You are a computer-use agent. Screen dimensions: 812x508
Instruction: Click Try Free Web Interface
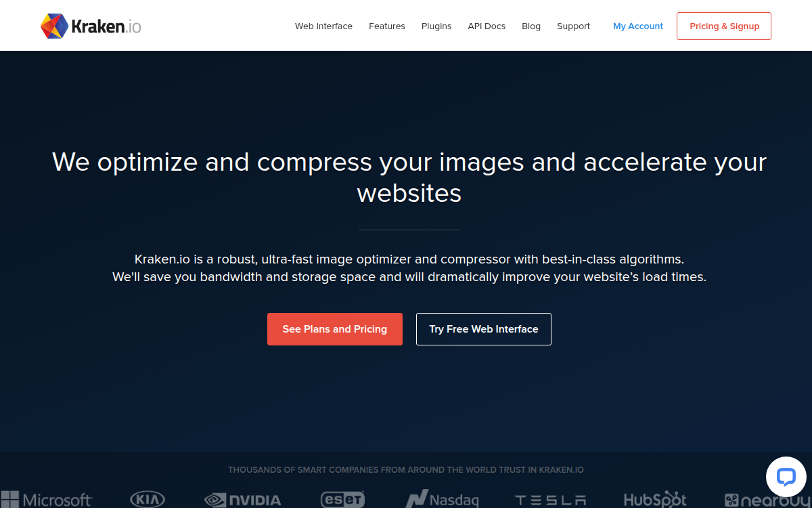pyautogui.click(x=484, y=329)
